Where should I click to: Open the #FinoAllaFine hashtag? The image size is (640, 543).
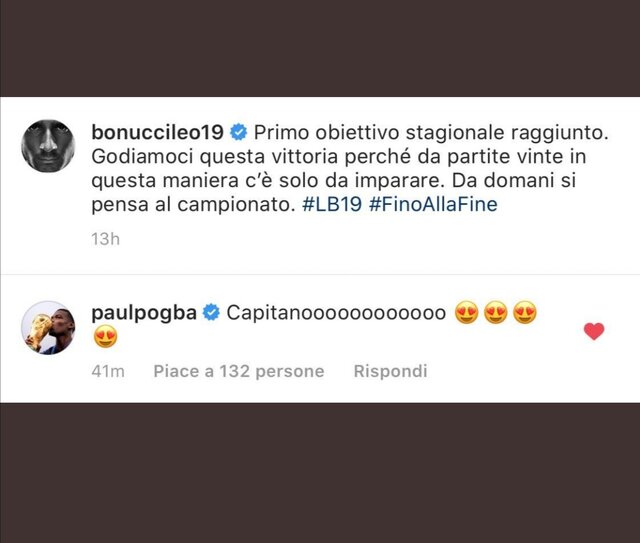433,204
